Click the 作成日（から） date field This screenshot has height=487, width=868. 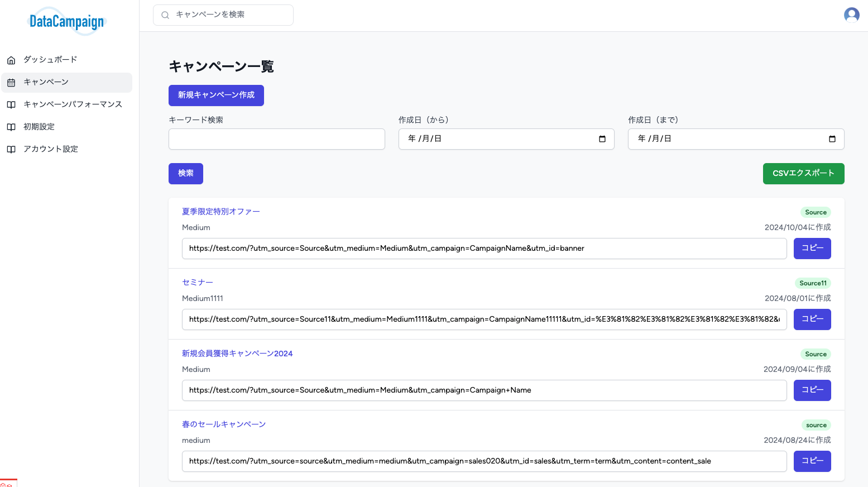[506, 139]
